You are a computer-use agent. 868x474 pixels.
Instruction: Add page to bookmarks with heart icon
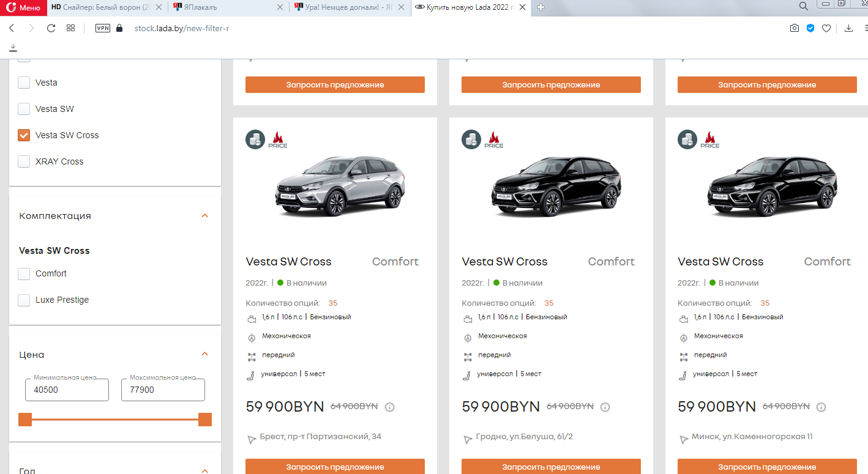pos(826,28)
